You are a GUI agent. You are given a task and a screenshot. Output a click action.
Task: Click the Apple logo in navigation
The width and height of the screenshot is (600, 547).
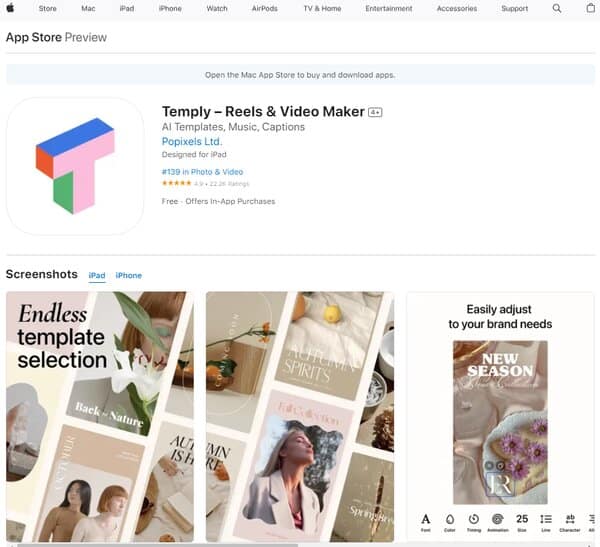click(10, 8)
